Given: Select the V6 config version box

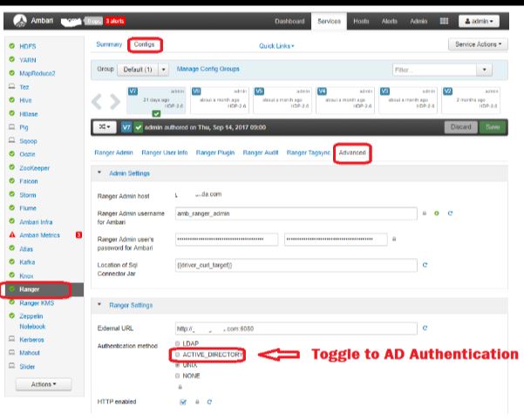Looking at the screenshot, I should click(x=219, y=100).
